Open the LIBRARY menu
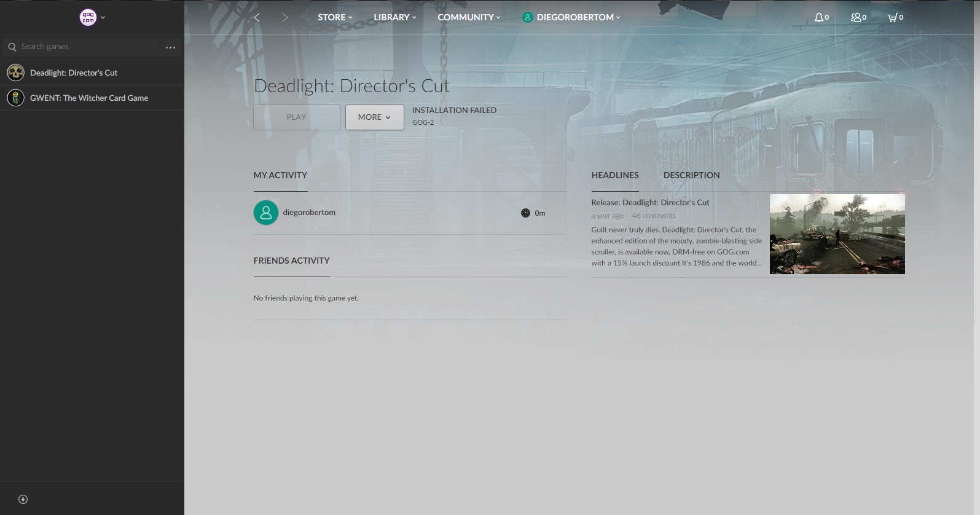The image size is (980, 515). pos(395,17)
